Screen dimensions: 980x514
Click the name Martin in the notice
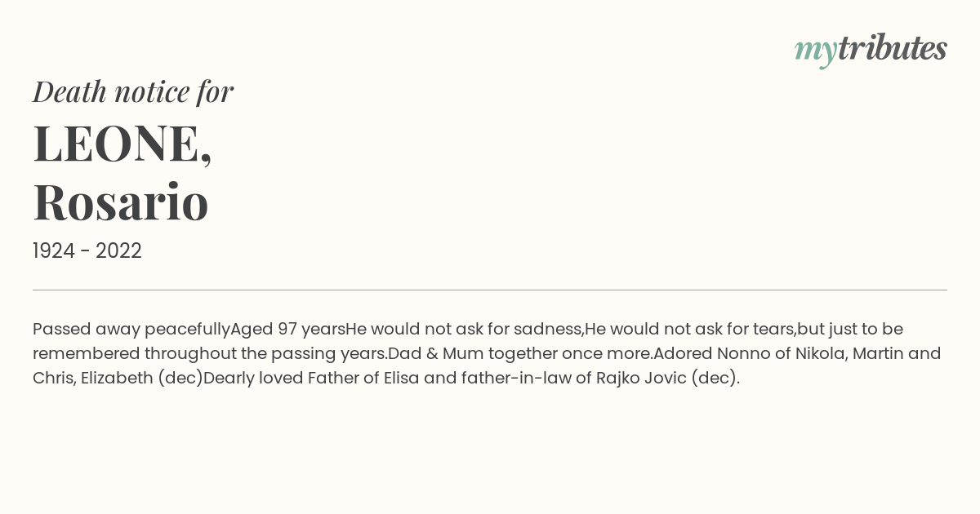pos(878,354)
